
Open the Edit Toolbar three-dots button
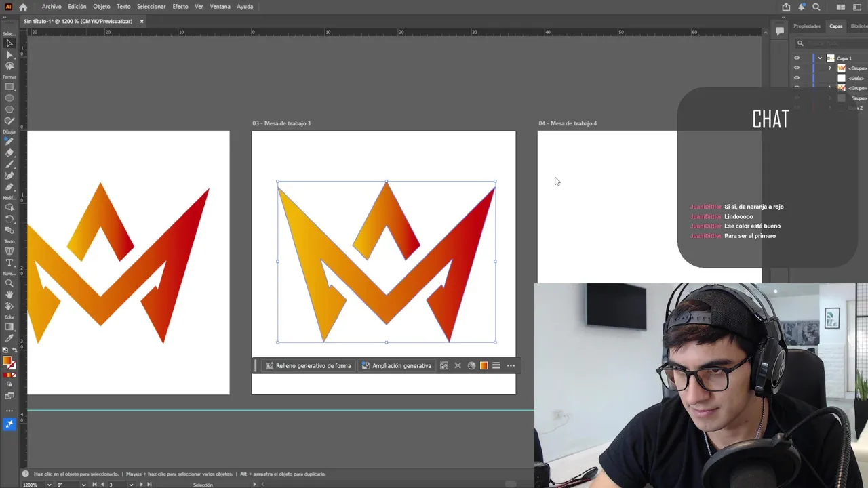point(9,411)
